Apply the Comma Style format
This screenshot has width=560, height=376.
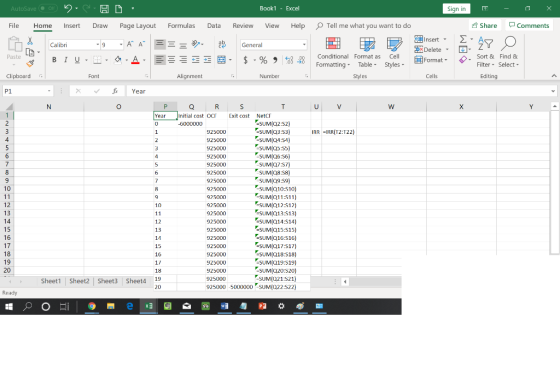click(x=275, y=60)
